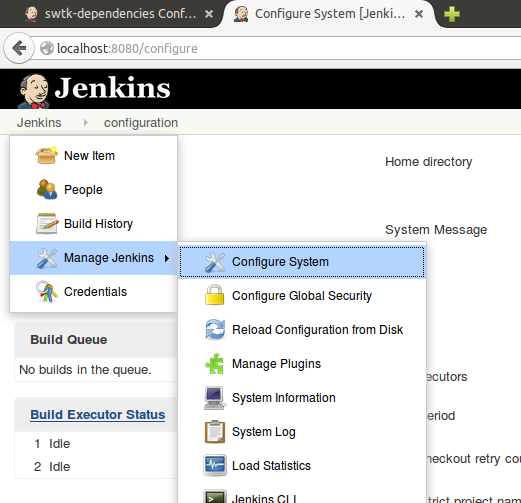Click the Jenkins CLI terminal icon

(215, 497)
